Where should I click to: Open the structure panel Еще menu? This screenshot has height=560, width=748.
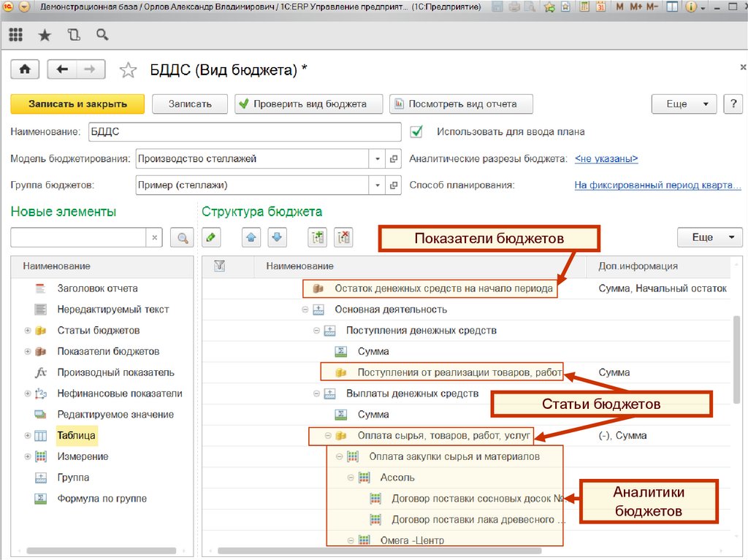pos(710,237)
